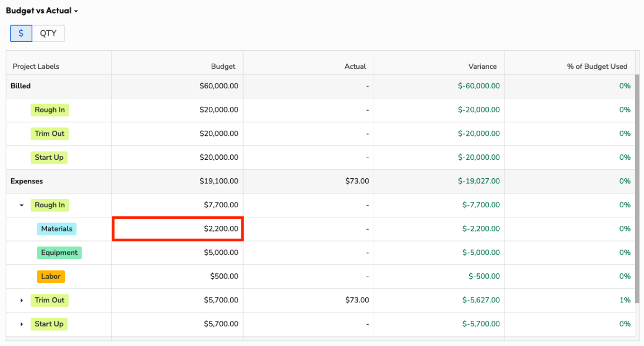The height and width of the screenshot is (346, 644).
Task: Select the $2,200.00 Materials budget cell
Action: click(178, 229)
